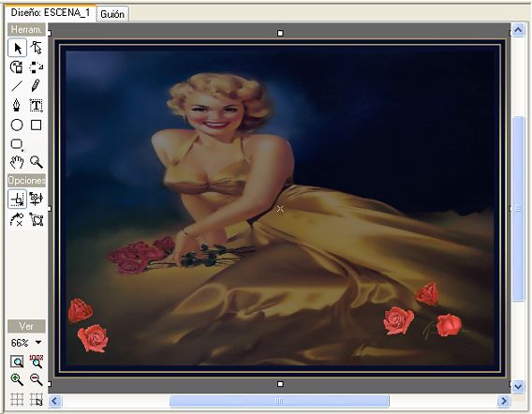Select the Line tool

[17, 86]
